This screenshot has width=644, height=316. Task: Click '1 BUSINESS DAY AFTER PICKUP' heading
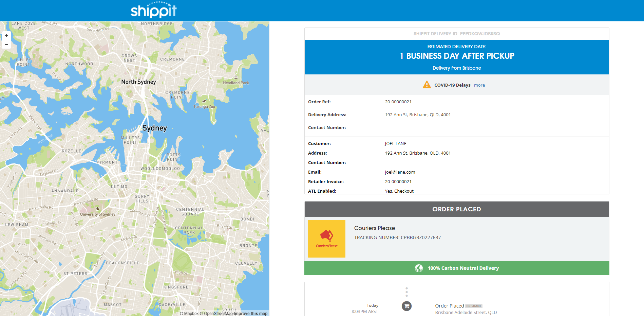pyautogui.click(x=457, y=56)
